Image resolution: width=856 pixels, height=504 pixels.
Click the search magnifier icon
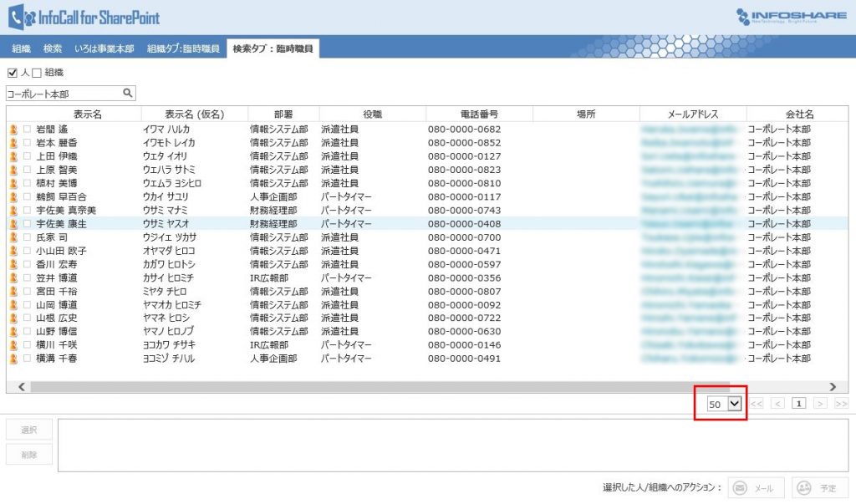click(x=128, y=94)
